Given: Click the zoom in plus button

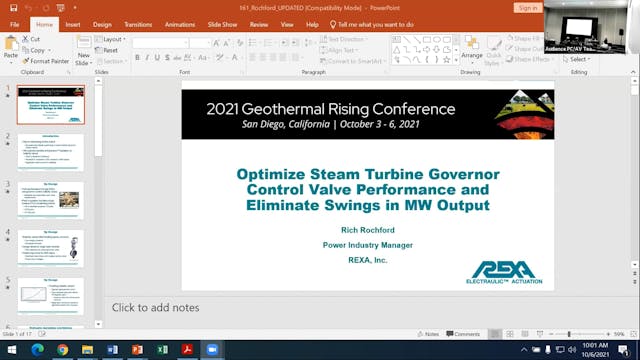Looking at the screenshot, I should [608, 334].
